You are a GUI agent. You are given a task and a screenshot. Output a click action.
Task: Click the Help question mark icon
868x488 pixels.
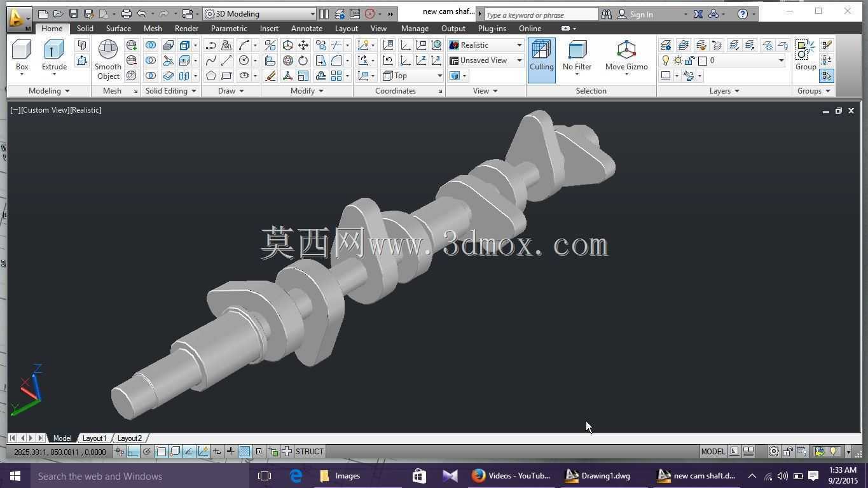tap(742, 14)
